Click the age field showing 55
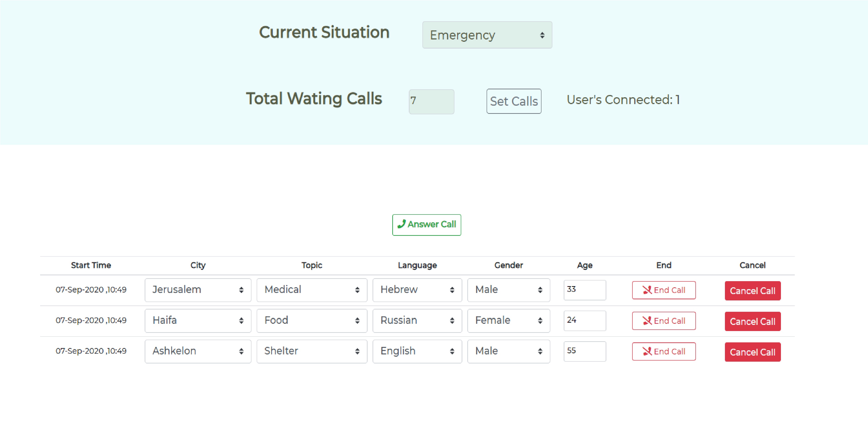The width and height of the screenshot is (868, 424). 585,351
